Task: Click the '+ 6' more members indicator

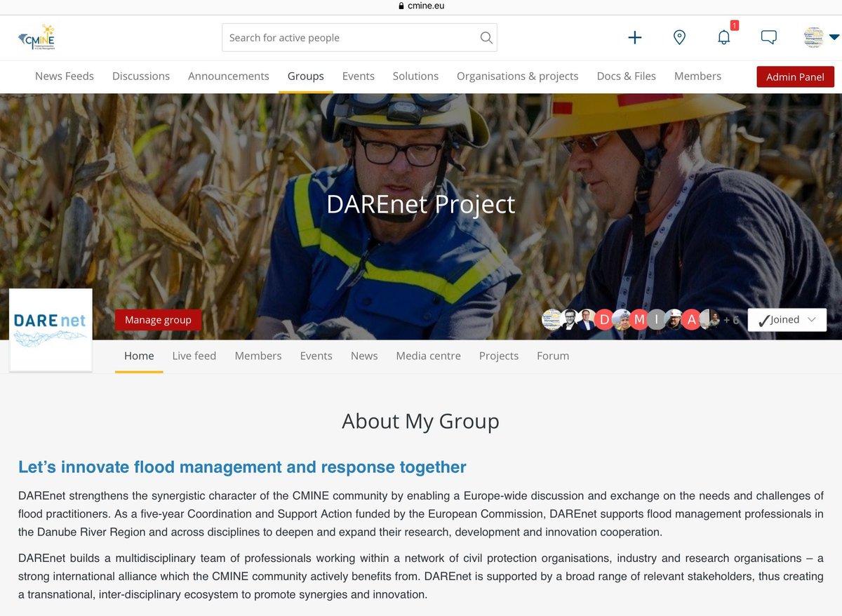Action: [731, 320]
